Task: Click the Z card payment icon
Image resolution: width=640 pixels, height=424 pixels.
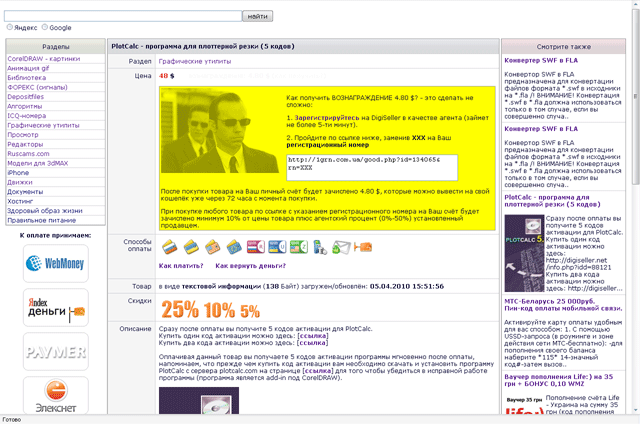Action: (299, 247)
